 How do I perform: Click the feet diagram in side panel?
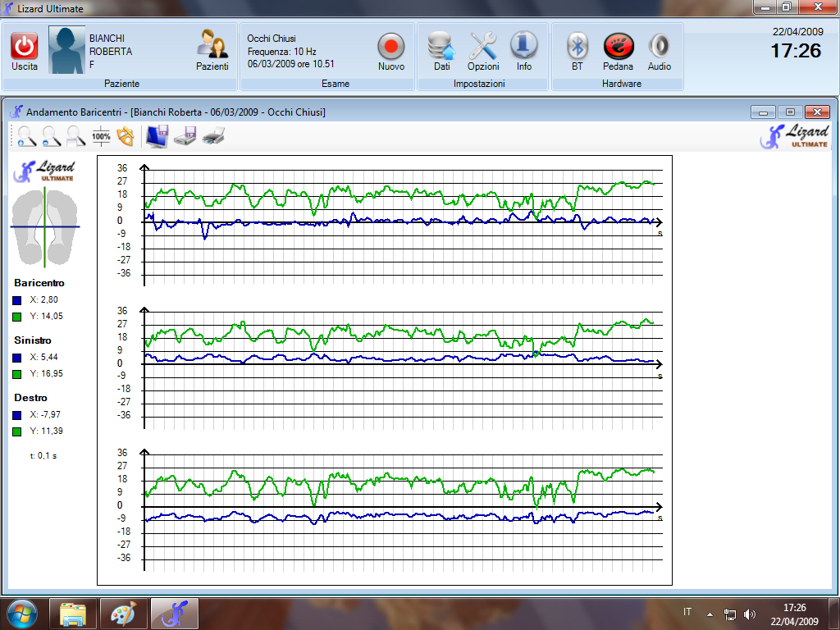tap(44, 227)
